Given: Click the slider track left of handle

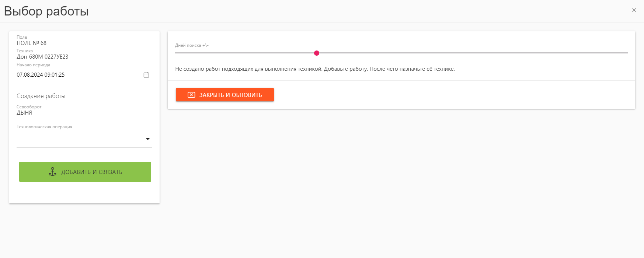Looking at the screenshot, I should coord(244,53).
